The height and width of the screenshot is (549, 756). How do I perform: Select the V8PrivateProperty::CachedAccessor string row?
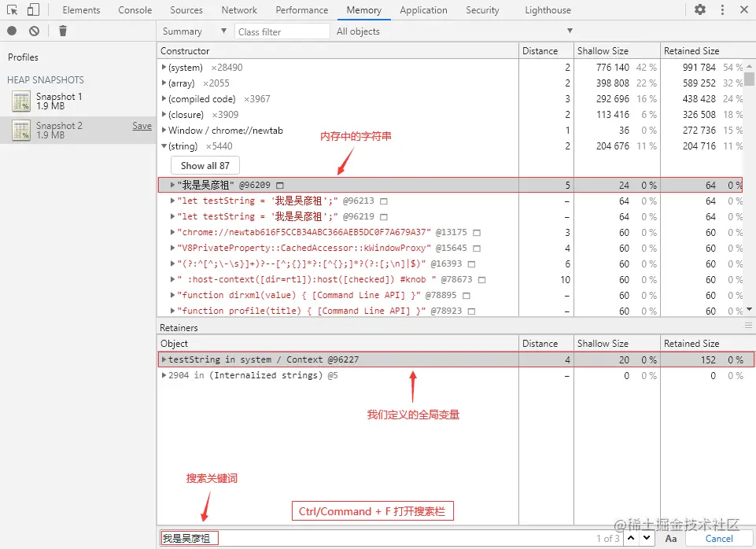click(449, 249)
